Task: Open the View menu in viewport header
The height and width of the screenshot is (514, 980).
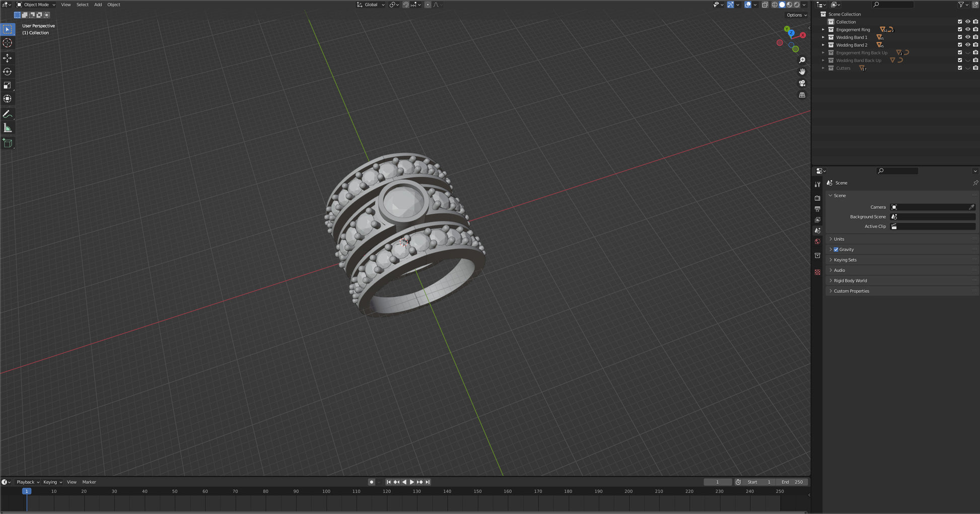Action: click(x=66, y=5)
